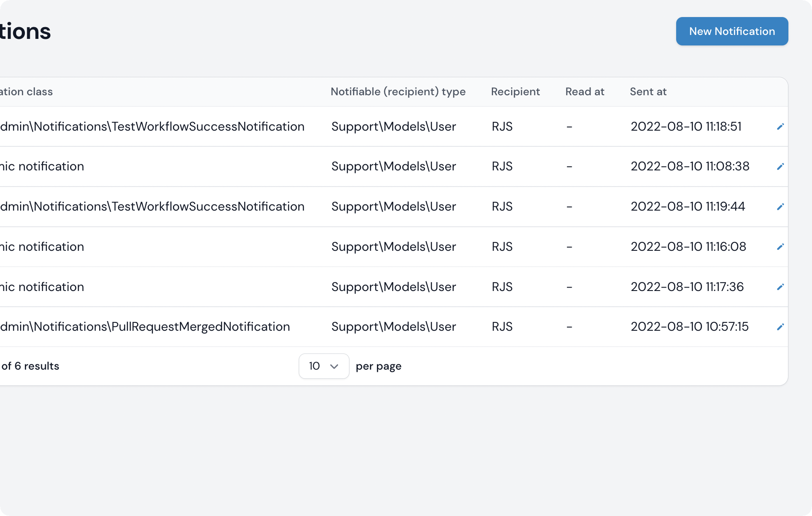Select the 2022-08-10 11:16:08 timestamp
The height and width of the screenshot is (516, 812).
coord(688,247)
